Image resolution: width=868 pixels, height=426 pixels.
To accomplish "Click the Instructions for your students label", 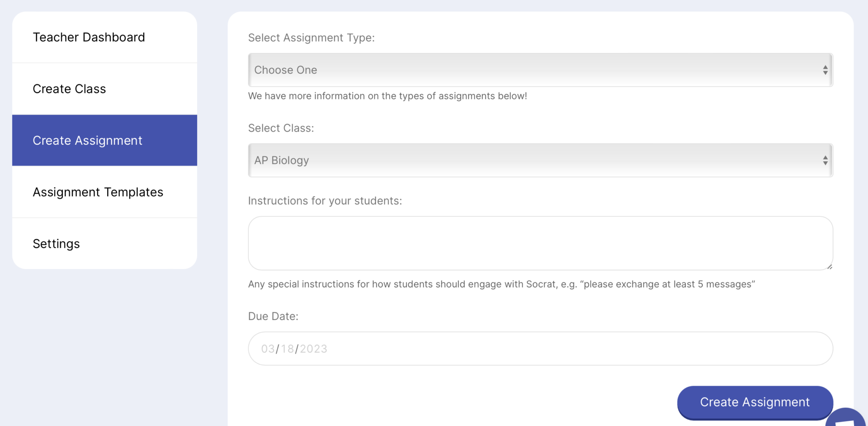I will pyautogui.click(x=325, y=200).
